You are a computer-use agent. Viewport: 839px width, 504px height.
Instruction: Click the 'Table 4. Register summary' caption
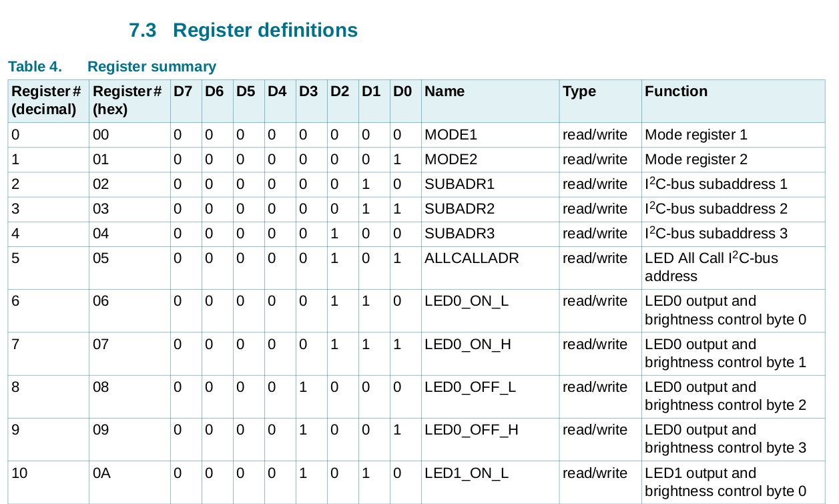click(112, 67)
